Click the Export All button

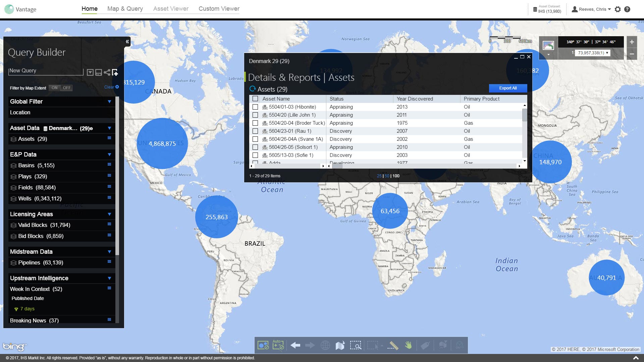tap(508, 88)
